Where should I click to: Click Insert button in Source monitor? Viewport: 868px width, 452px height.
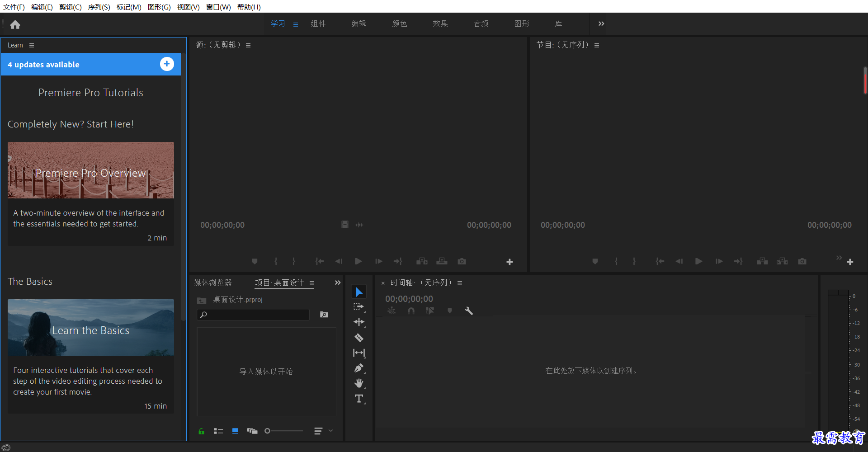tap(422, 261)
